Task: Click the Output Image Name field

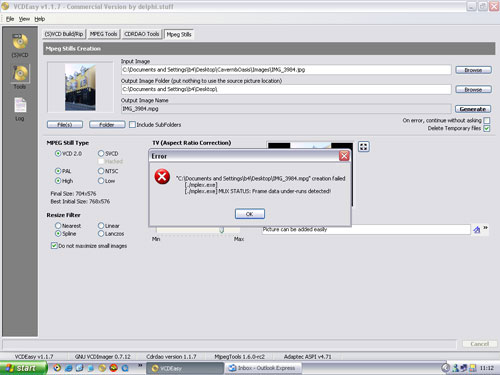Action: (286, 109)
